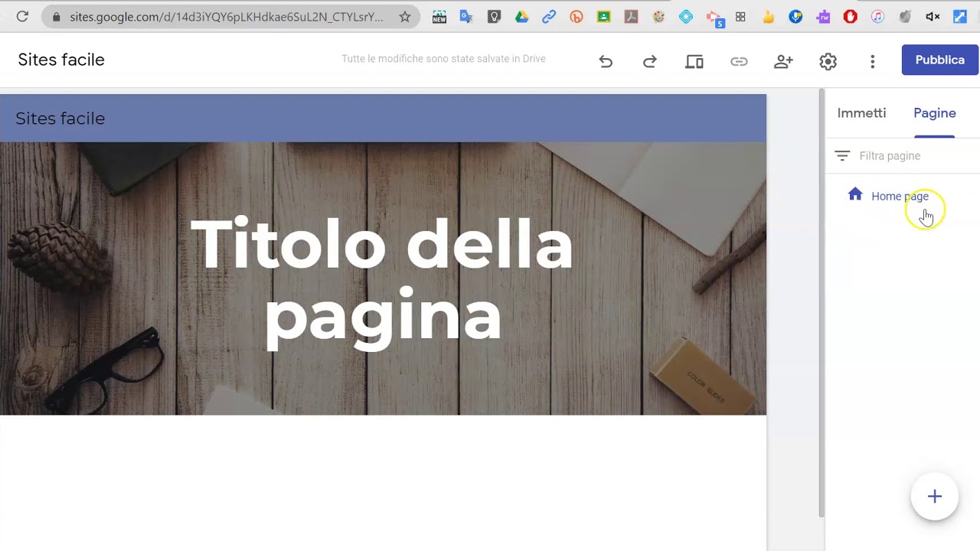Undo the last change in Sites

click(x=606, y=61)
